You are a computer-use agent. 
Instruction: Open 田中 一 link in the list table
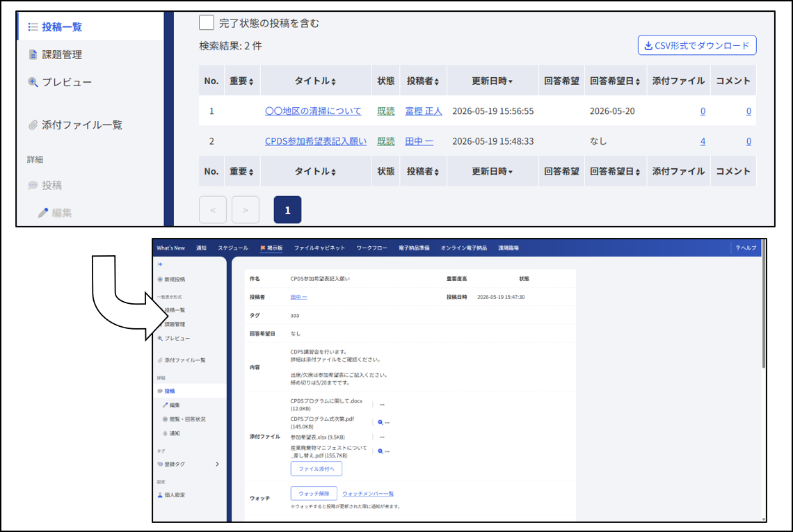coord(419,141)
